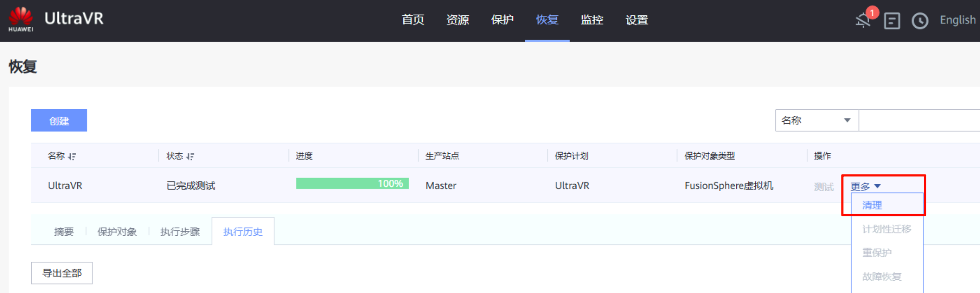Screen dimensions: 980x293
Task: Go to the Home navigation tab
Action: [413, 20]
